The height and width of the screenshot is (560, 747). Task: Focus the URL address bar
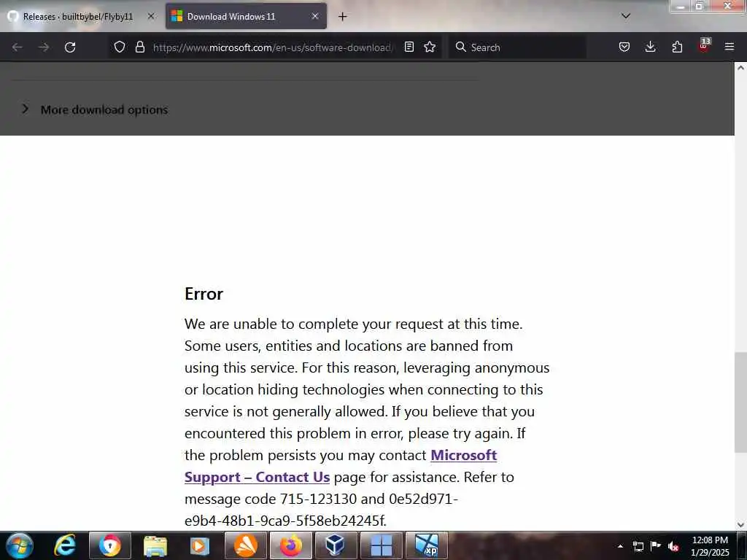click(273, 47)
